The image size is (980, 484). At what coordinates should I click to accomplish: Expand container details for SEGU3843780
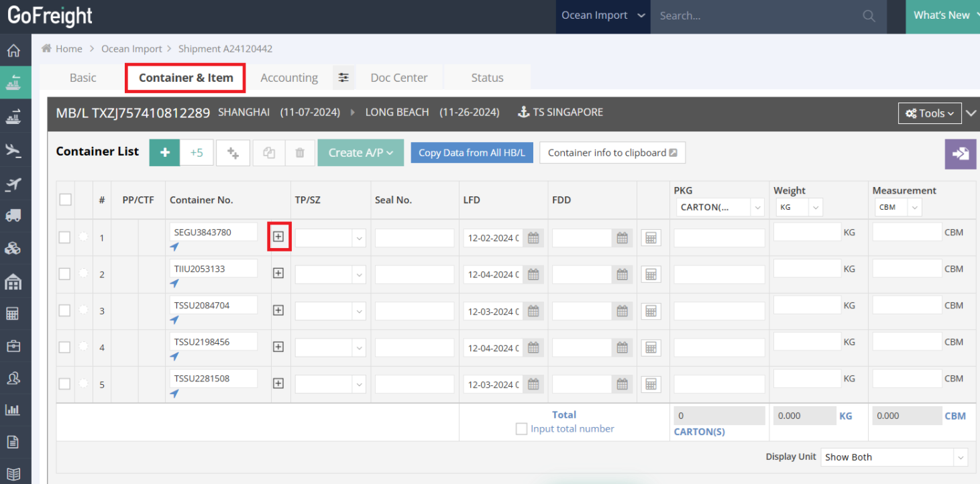pyautogui.click(x=278, y=236)
